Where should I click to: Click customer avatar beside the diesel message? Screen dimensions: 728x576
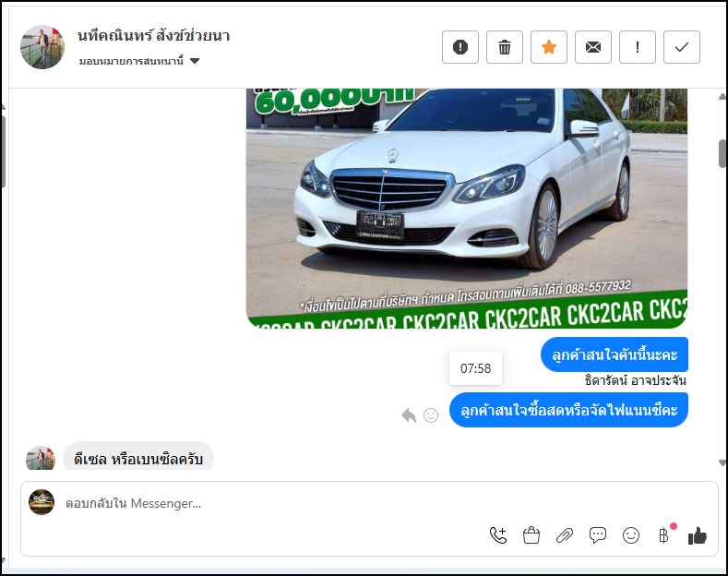[x=41, y=459]
